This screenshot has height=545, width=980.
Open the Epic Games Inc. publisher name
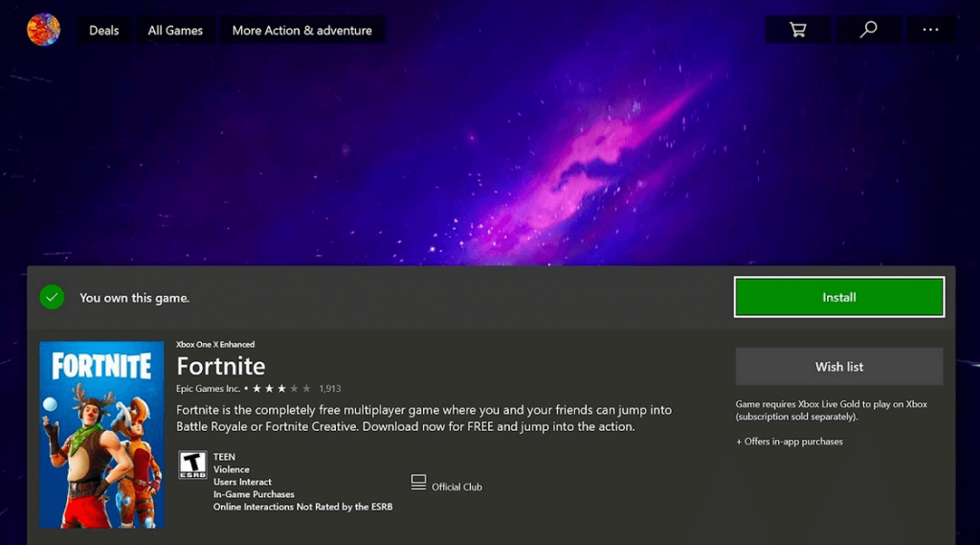click(x=208, y=389)
